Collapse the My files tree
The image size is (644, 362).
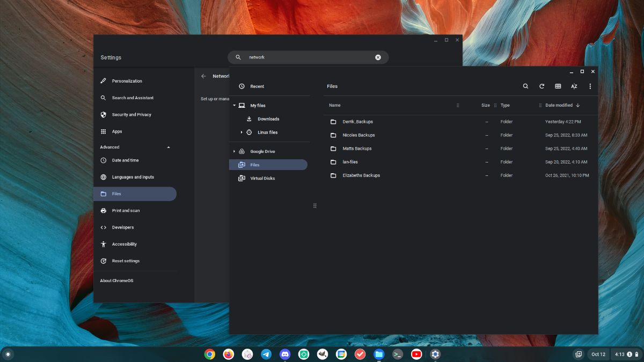click(235, 105)
